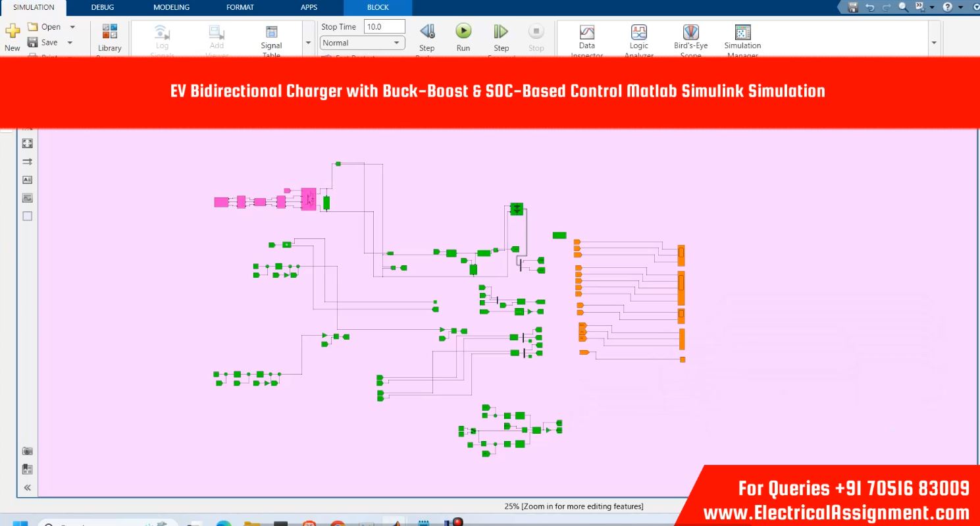Expand the Open file dropdown arrow
Image resolution: width=980 pixels, height=526 pixels.
(x=72, y=27)
